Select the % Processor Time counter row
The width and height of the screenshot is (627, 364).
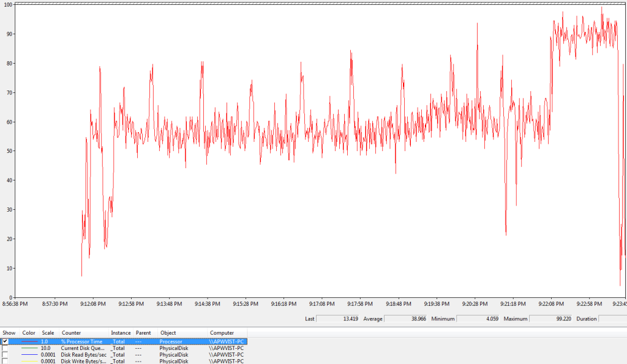coord(83,341)
